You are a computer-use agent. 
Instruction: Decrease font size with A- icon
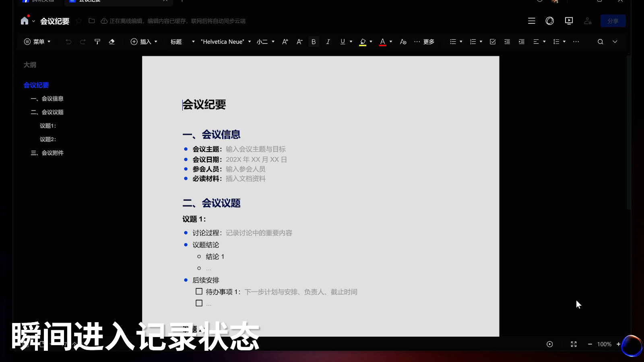pyautogui.click(x=299, y=42)
